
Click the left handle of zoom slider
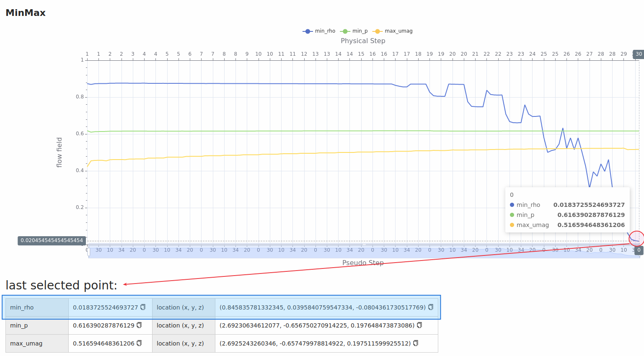pos(88,251)
